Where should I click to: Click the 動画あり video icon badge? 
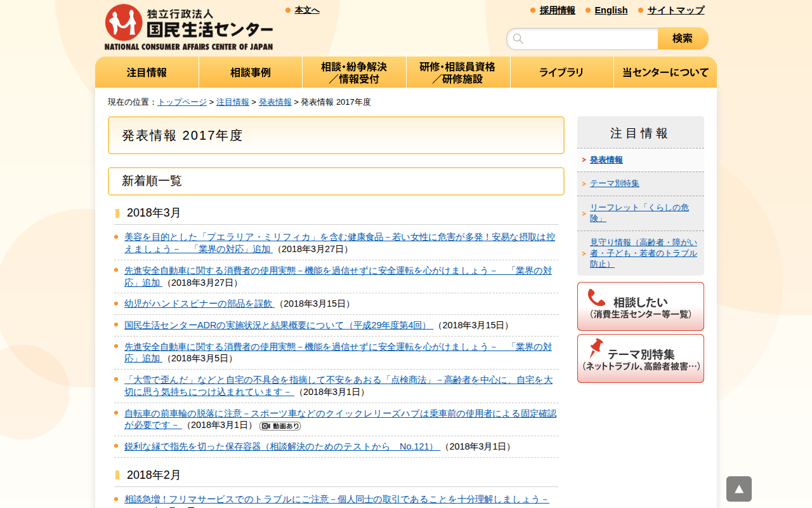click(x=280, y=426)
